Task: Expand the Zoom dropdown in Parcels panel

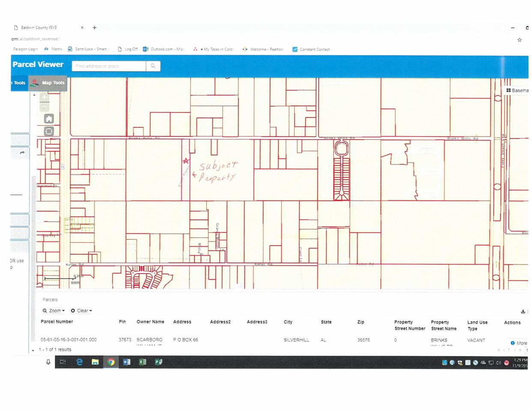Action: (54, 311)
